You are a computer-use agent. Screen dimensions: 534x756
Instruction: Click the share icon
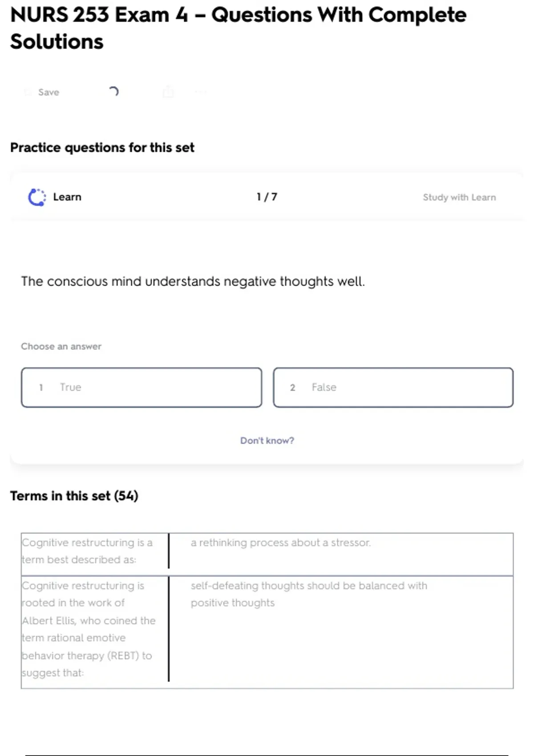pyautogui.click(x=168, y=92)
